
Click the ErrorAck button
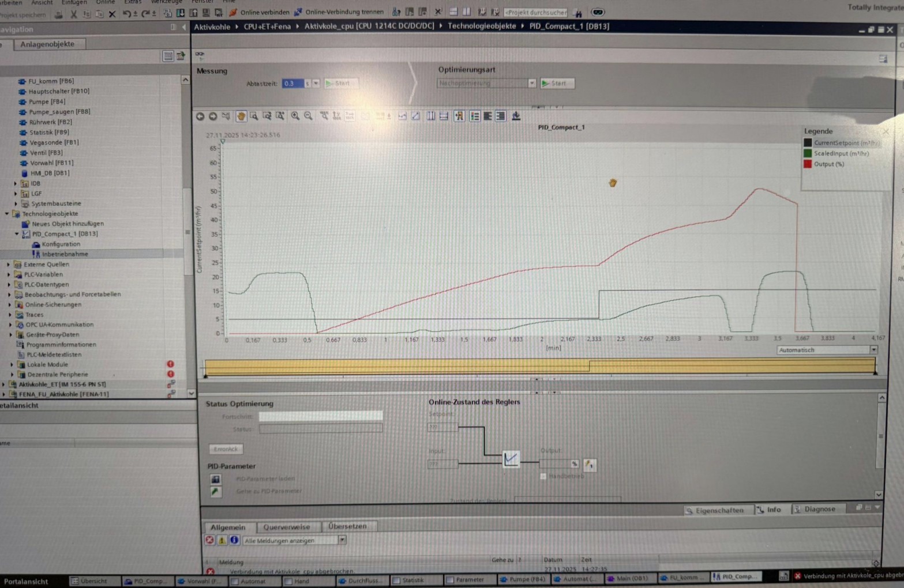click(226, 449)
